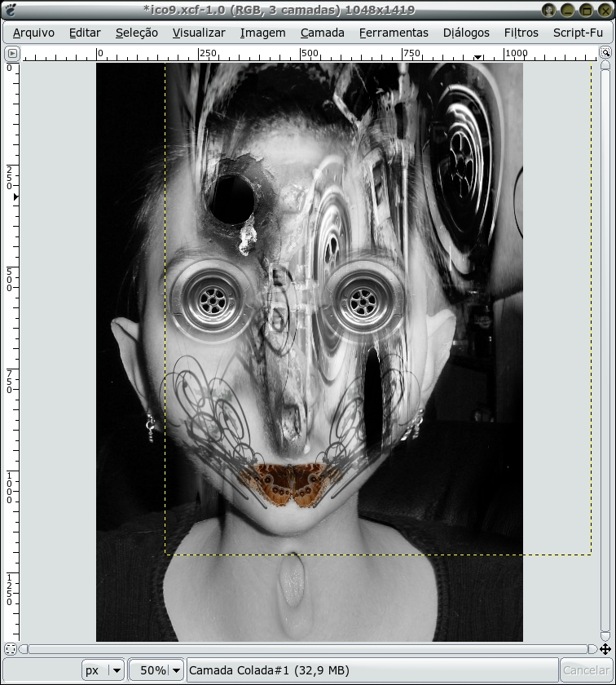Click the horizontal scrollbar right arrow
The height and width of the screenshot is (685, 616).
pos(592,649)
